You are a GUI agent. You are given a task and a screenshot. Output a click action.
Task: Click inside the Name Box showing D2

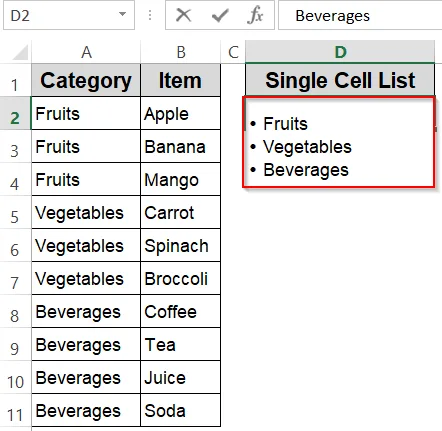click(x=60, y=15)
